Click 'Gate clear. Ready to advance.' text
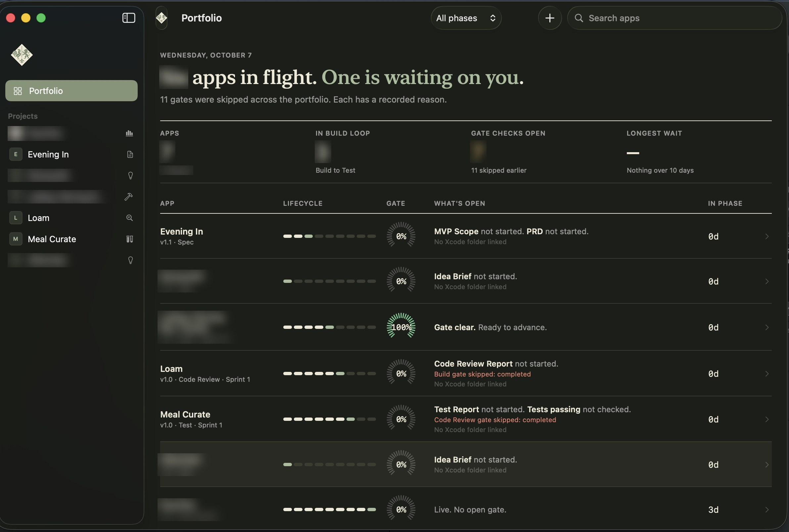This screenshot has height=532, width=789. tap(490, 328)
